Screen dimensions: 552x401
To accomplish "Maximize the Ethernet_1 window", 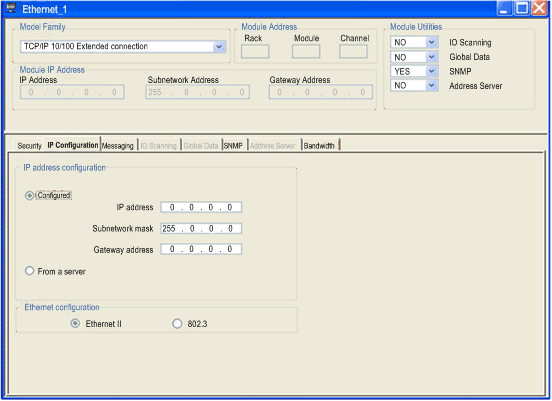I will (x=522, y=8).
